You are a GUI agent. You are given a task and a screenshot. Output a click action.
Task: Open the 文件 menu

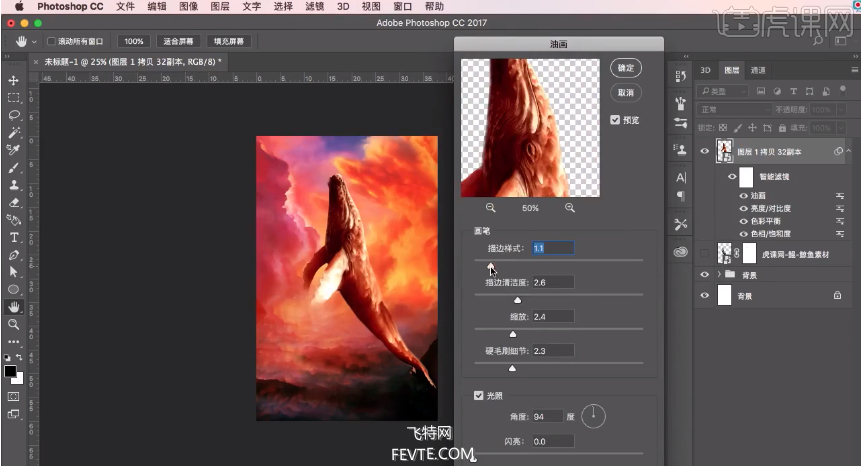tap(125, 7)
